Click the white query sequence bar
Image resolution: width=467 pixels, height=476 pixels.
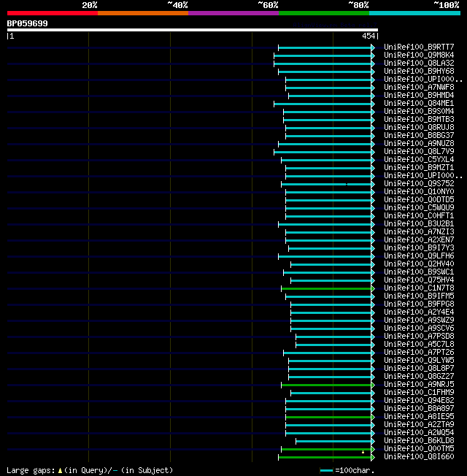[193, 30]
